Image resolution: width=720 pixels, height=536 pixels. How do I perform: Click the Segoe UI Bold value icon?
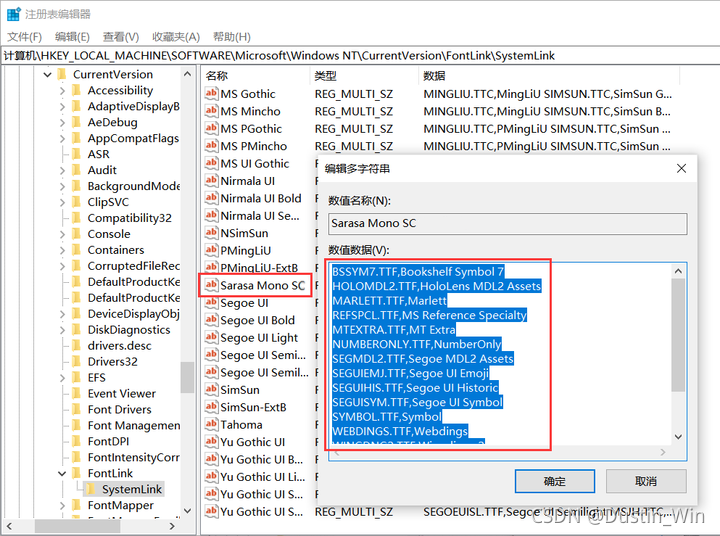(x=211, y=320)
